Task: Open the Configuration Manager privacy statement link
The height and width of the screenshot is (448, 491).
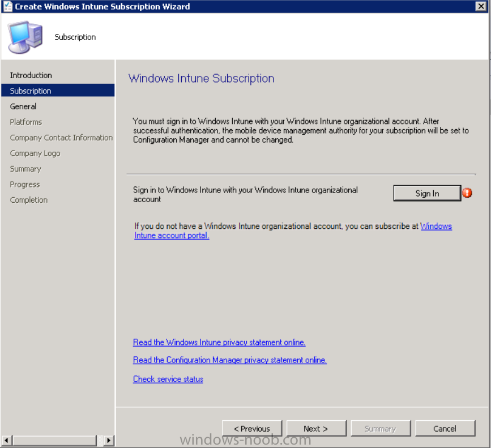Action: pyautogui.click(x=230, y=360)
